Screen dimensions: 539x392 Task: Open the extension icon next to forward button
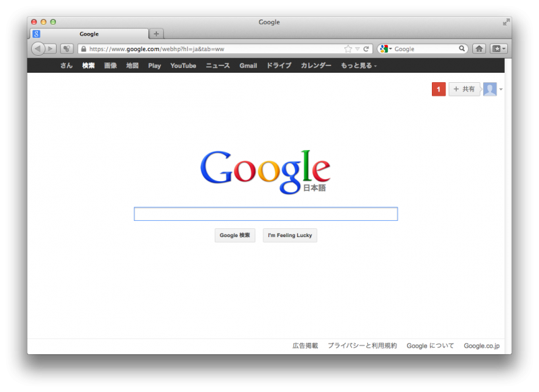tap(67, 48)
